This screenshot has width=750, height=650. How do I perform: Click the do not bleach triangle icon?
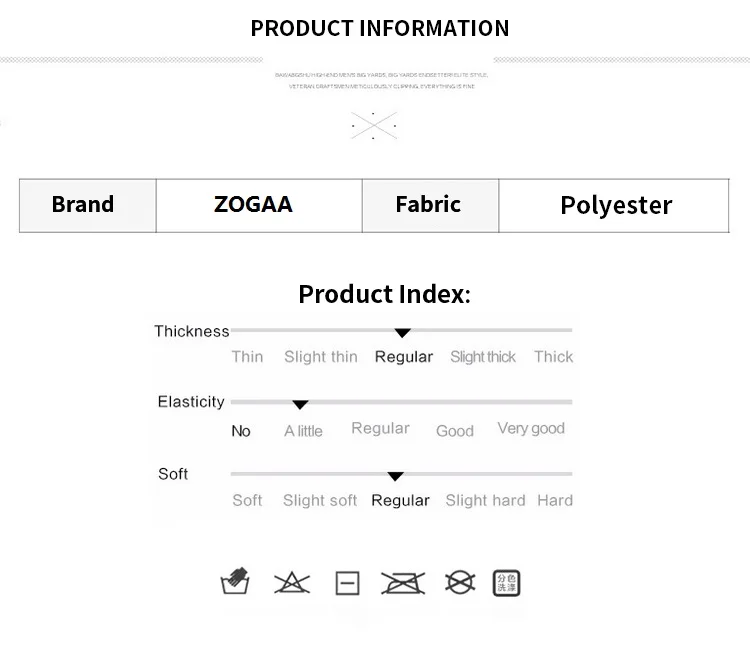[x=292, y=583]
